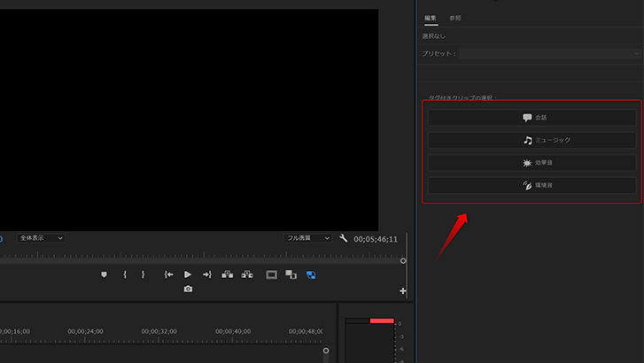
Task: Export frame with the camera icon
Action: pos(188,290)
